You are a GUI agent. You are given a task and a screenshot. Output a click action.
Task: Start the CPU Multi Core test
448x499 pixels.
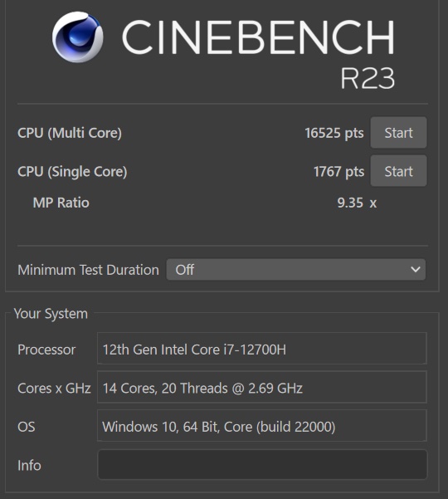pyautogui.click(x=398, y=133)
